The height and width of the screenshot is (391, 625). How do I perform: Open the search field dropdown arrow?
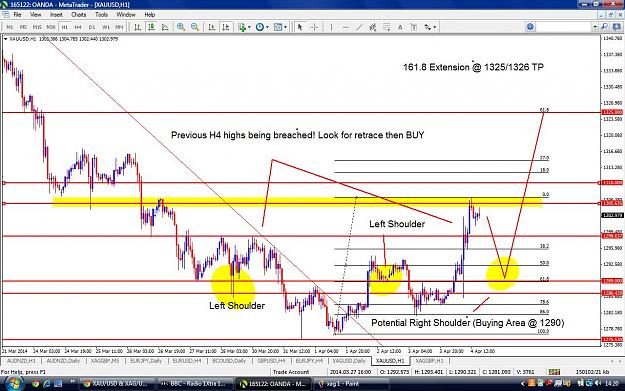click(595, 27)
